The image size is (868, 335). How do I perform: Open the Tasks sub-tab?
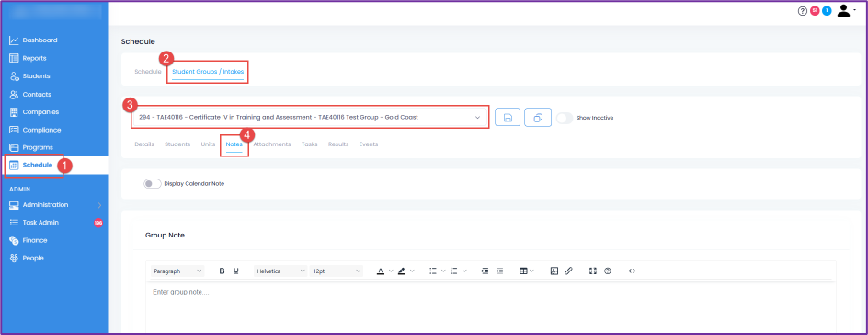(x=310, y=144)
